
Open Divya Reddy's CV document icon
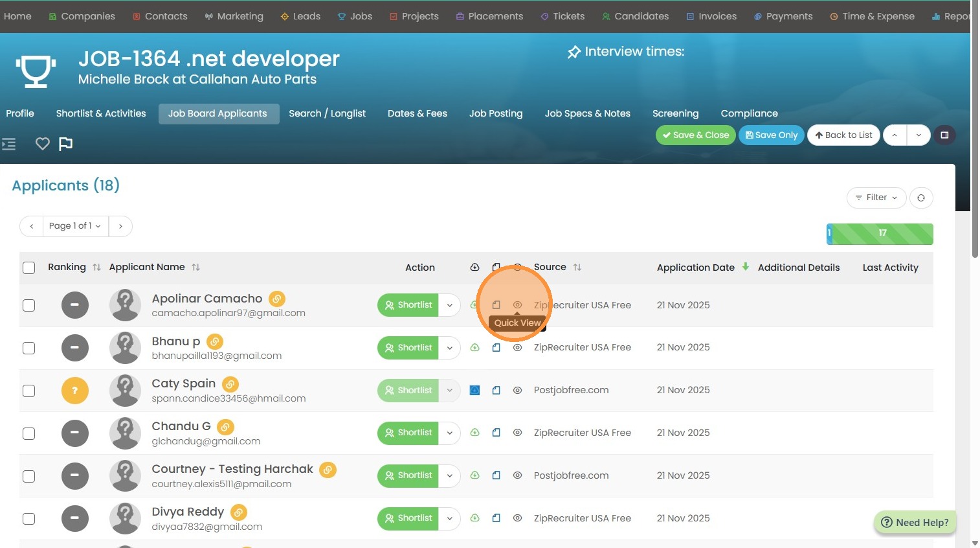496,518
